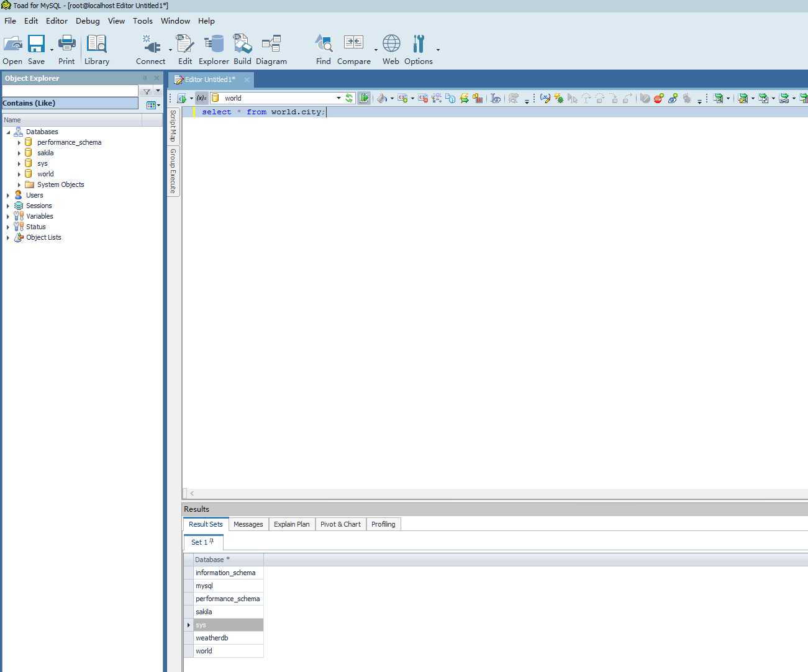
Task: Open the Save button dropdown arrow
Action: [52, 50]
